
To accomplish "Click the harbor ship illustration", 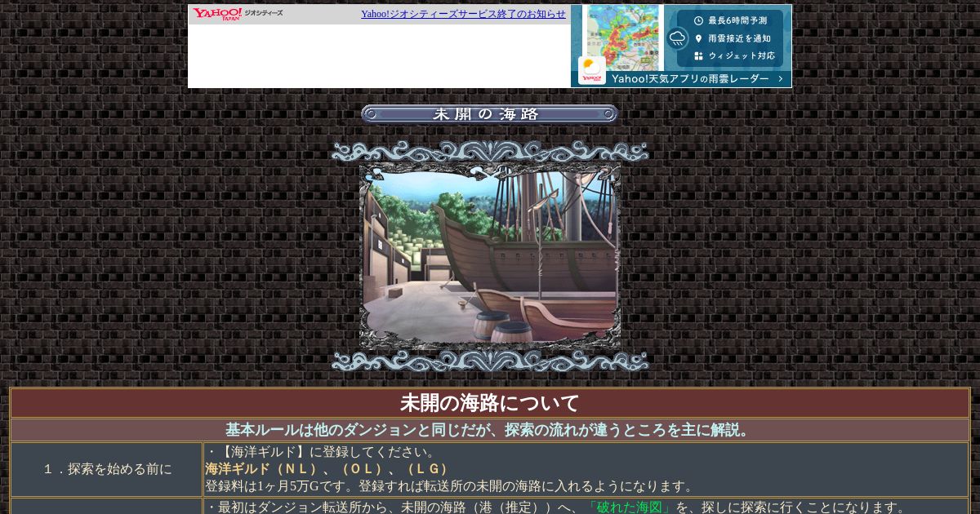I will pos(490,256).
